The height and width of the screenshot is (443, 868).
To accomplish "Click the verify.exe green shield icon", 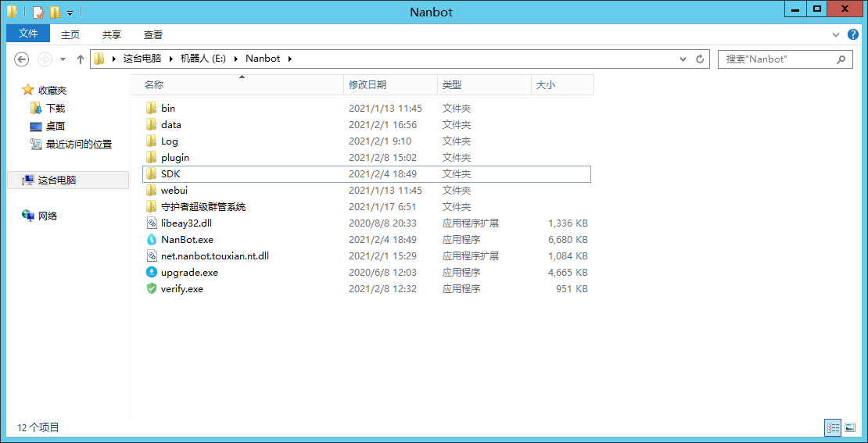I will click(152, 289).
